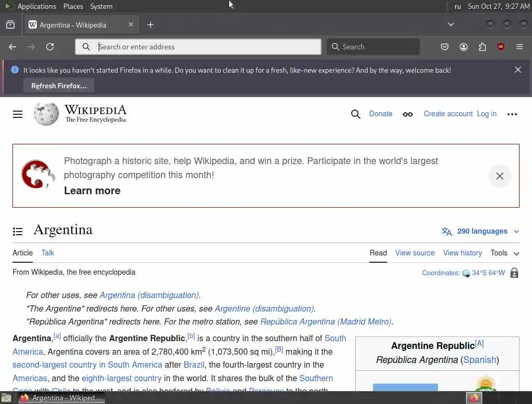Viewport: 532px width, 404px height.
Task: Open Wikipedia main sidebar menu
Action: tap(18, 114)
